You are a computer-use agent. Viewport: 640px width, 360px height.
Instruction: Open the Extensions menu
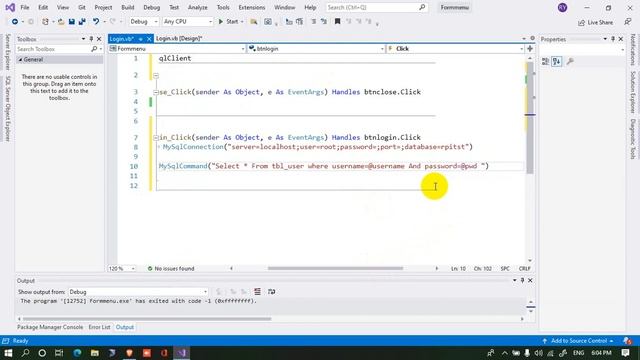coord(251,7)
